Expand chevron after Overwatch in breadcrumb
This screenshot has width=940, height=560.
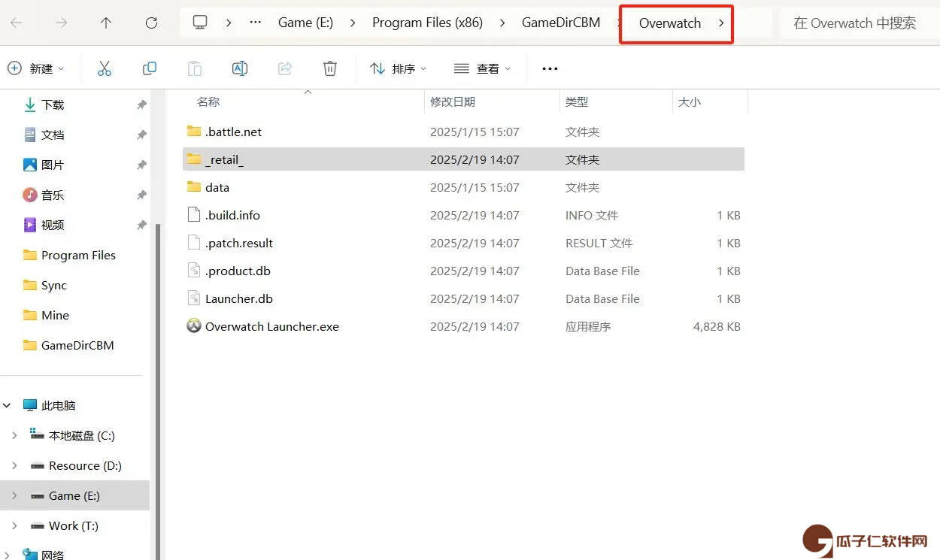(x=721, y=23)
